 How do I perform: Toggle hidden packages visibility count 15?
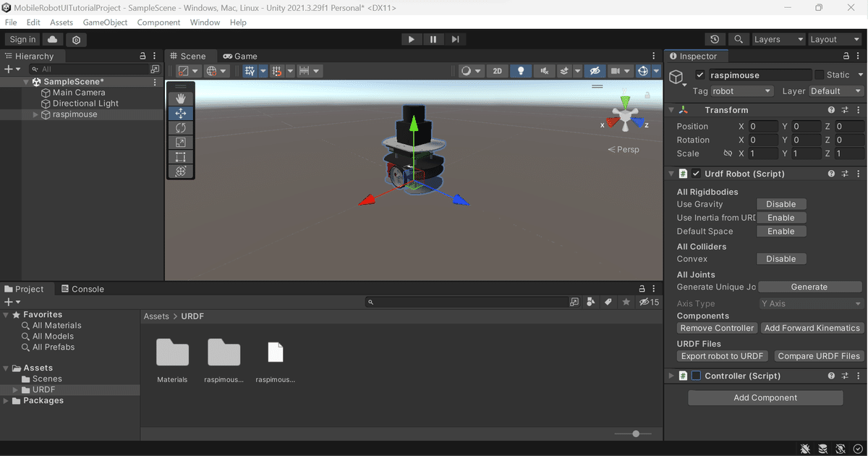(650, 302)
